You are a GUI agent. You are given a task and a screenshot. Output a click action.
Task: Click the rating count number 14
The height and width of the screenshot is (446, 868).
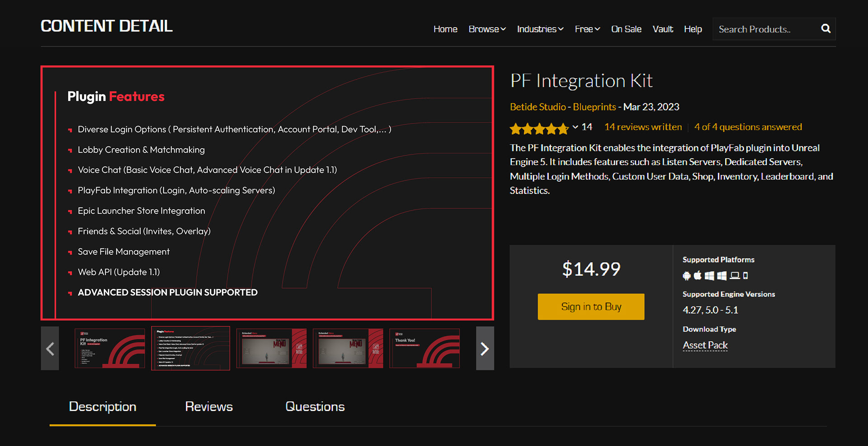point(587,127)
